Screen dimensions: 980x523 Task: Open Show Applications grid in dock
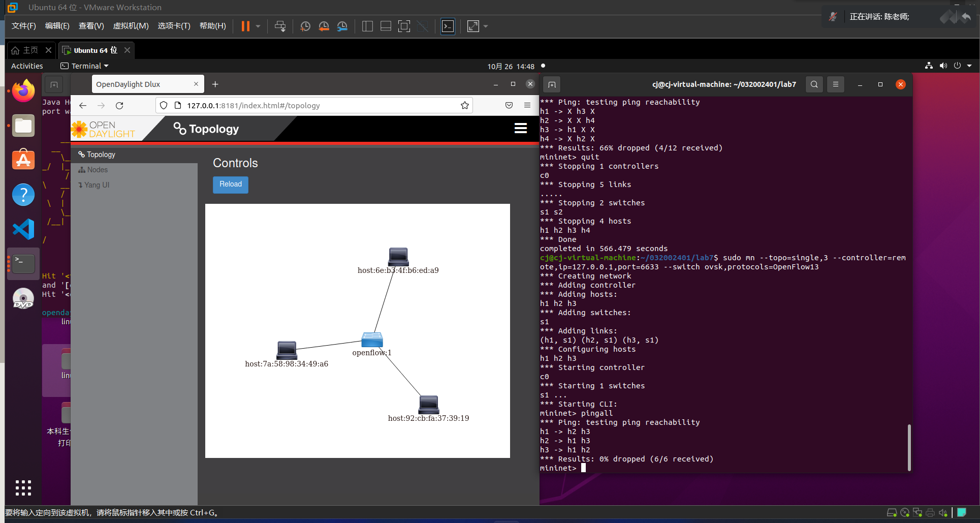click(x=23, y=487)
